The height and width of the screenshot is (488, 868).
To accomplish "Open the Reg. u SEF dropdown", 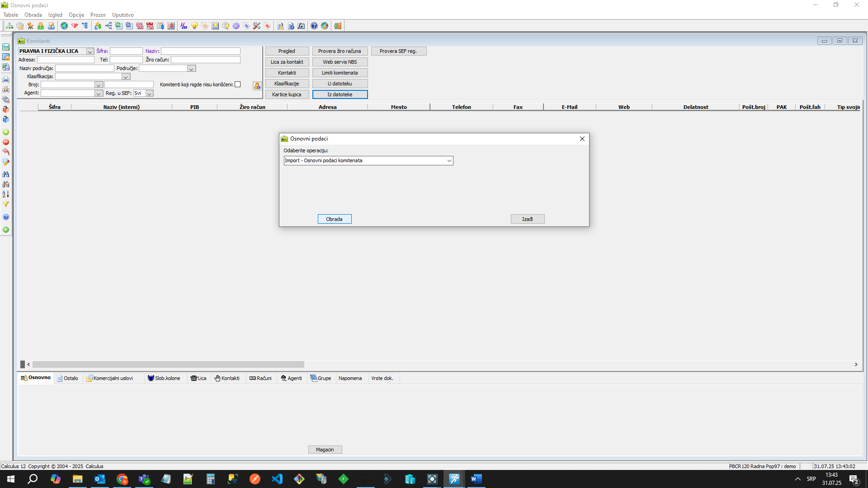I will [149, 94].
